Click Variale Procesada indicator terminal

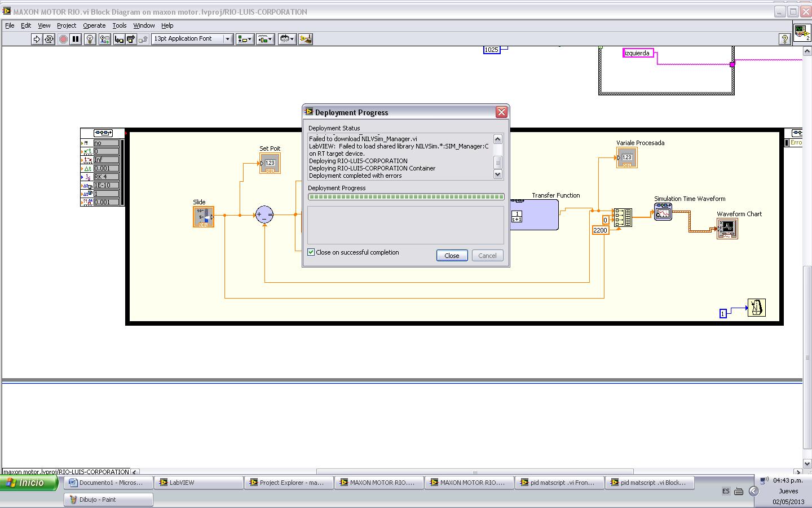(627, 157)
